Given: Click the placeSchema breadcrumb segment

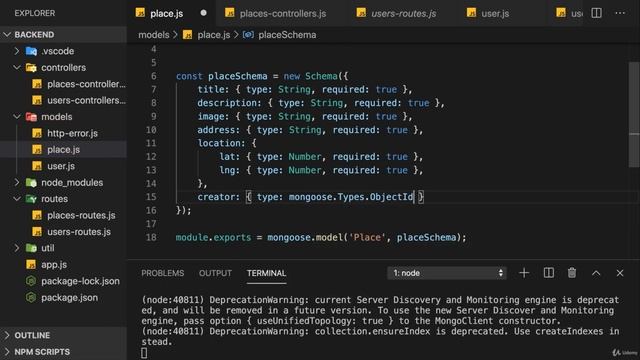Looking at the screenshot, I should (x=287, y=35).
